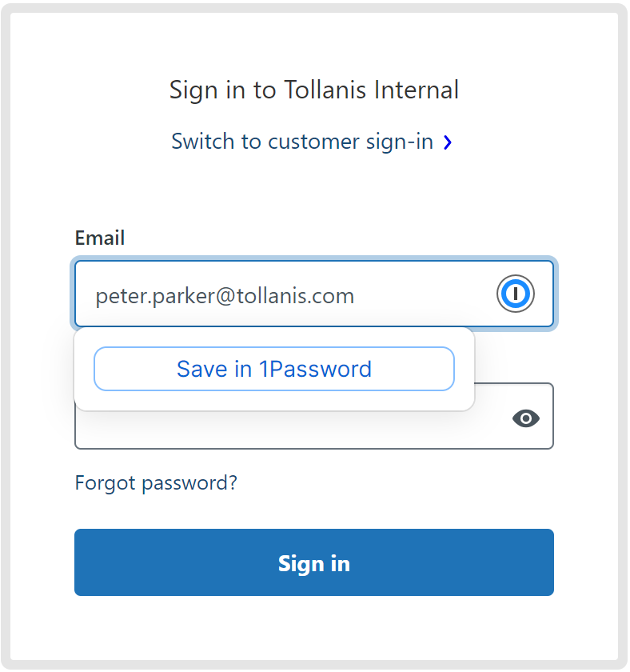
Task: Submit the form with Sign in
Action: coord(313,562)
